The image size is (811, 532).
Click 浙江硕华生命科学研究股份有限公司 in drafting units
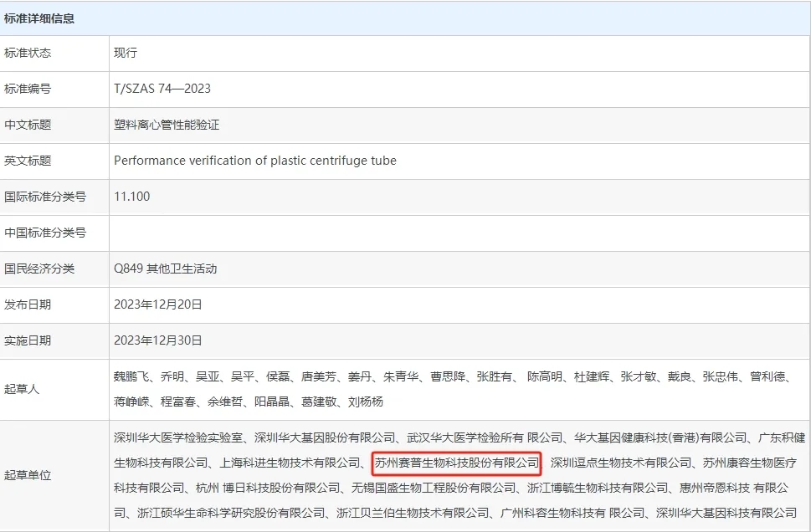[231, 514]
